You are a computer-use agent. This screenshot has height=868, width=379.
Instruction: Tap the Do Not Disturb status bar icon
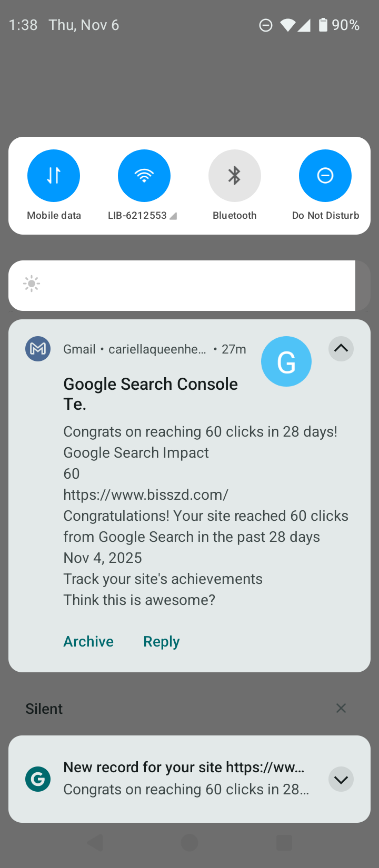[x=266, y=25]
